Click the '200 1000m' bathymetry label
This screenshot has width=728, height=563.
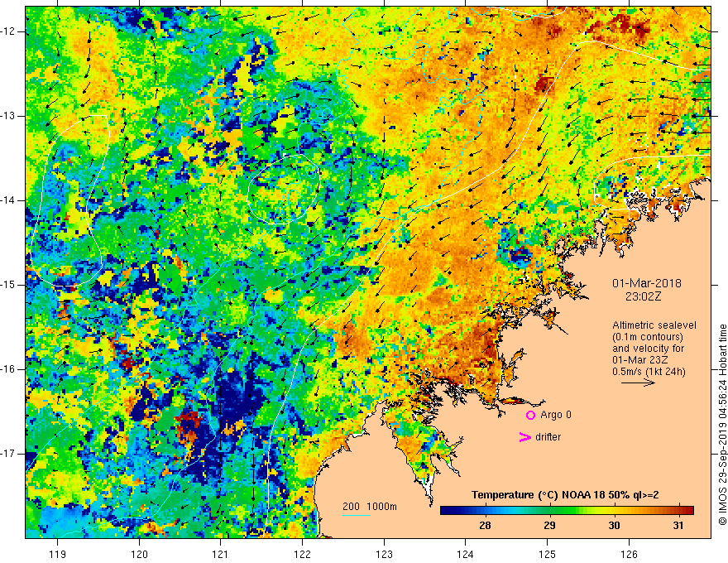point(370,507)
